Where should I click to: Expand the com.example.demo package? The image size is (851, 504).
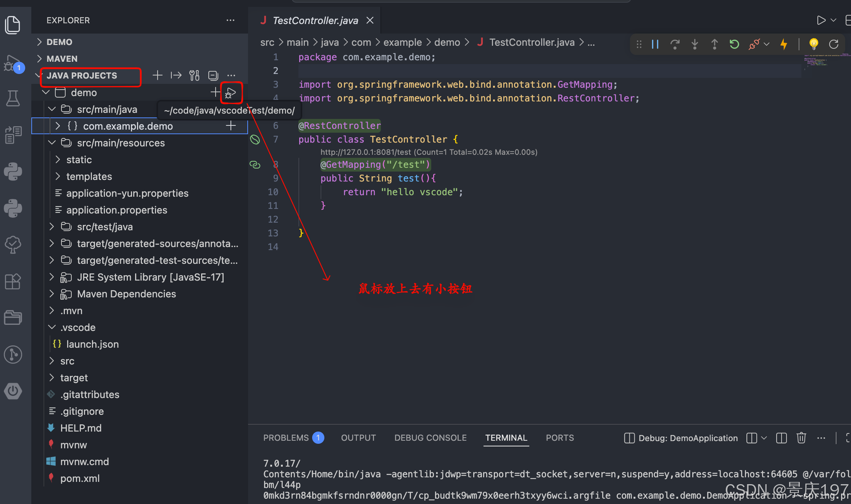coord(58,126)
